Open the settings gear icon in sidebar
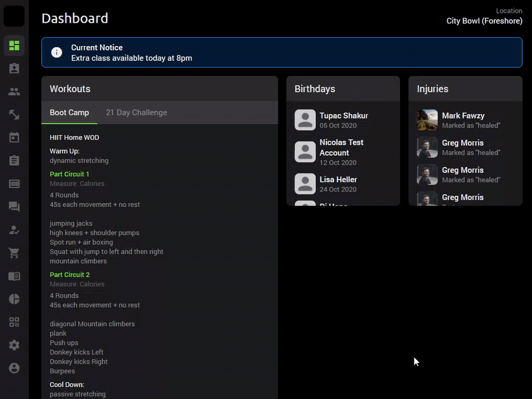This screenshot has height=399, width=532. (x=14, y=345)
